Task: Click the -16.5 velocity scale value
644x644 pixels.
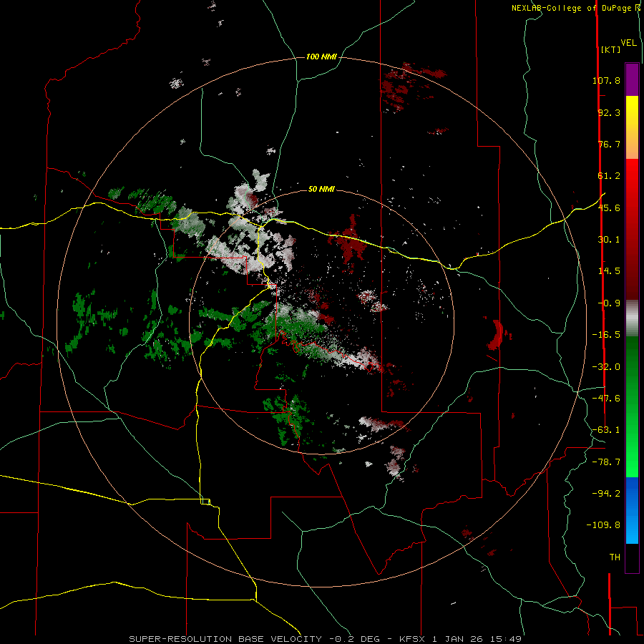Action: point(606,335)
